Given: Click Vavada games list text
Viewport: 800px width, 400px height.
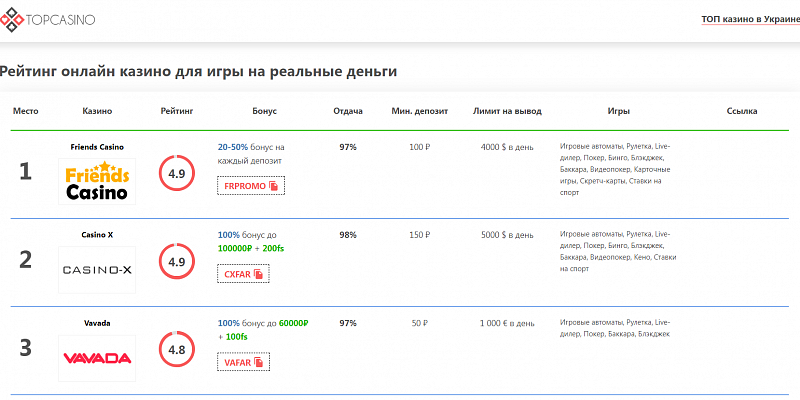Looking at the screenshot, I should 615,329.
